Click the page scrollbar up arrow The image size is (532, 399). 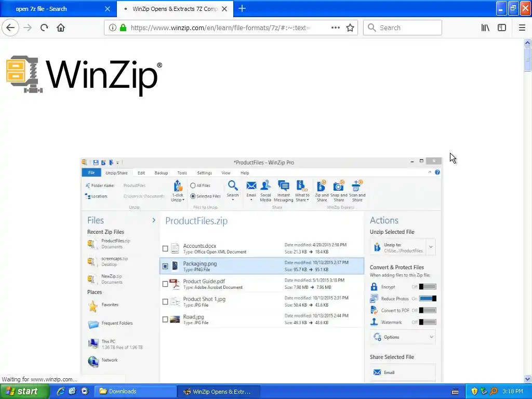click(527, 43)
